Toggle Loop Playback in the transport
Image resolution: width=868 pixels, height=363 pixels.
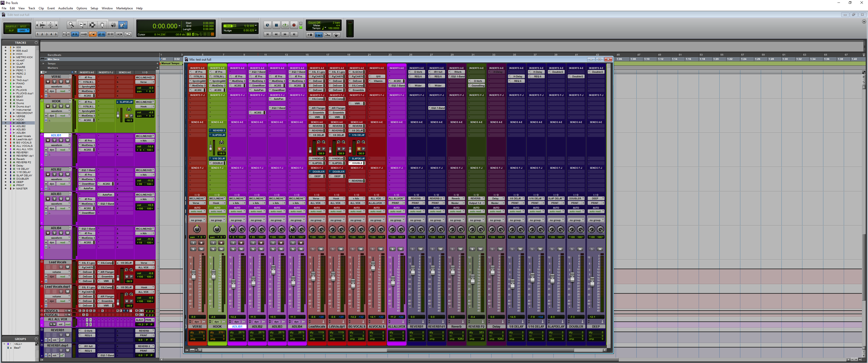click(285, 25)
